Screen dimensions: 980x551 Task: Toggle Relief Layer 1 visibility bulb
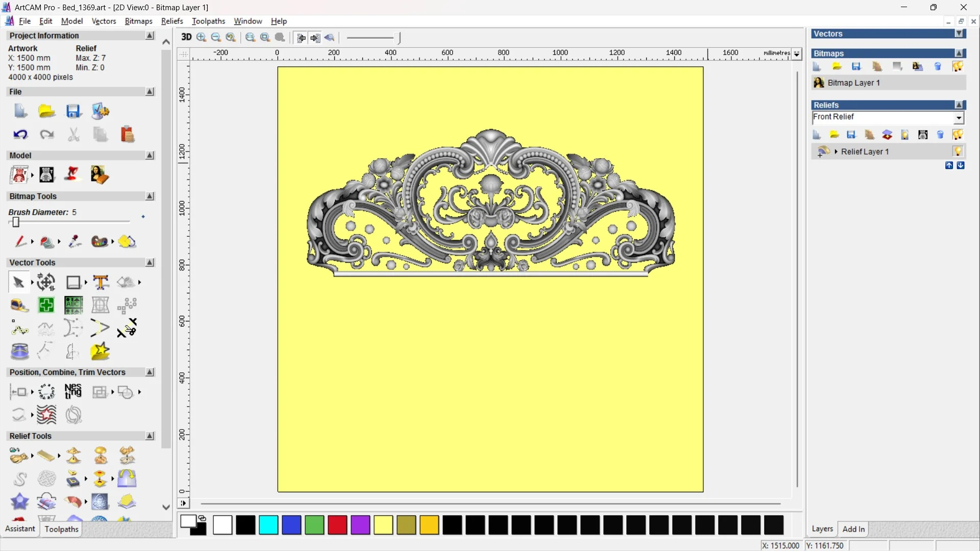pos(958,151)
